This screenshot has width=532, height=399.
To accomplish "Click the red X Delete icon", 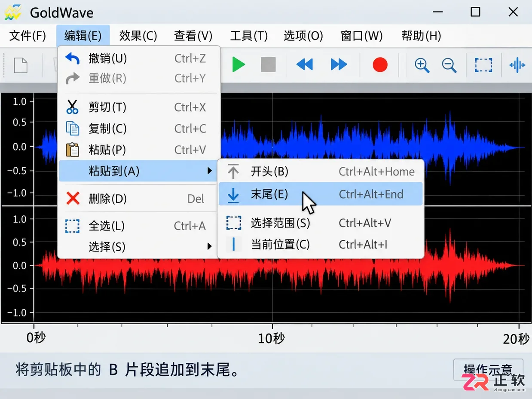I will pyautogui.click(x=73, y=199).
